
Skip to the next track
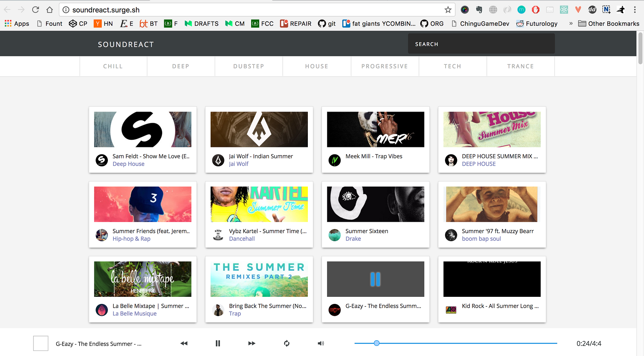pyautogui.click(x=252, y=343)
